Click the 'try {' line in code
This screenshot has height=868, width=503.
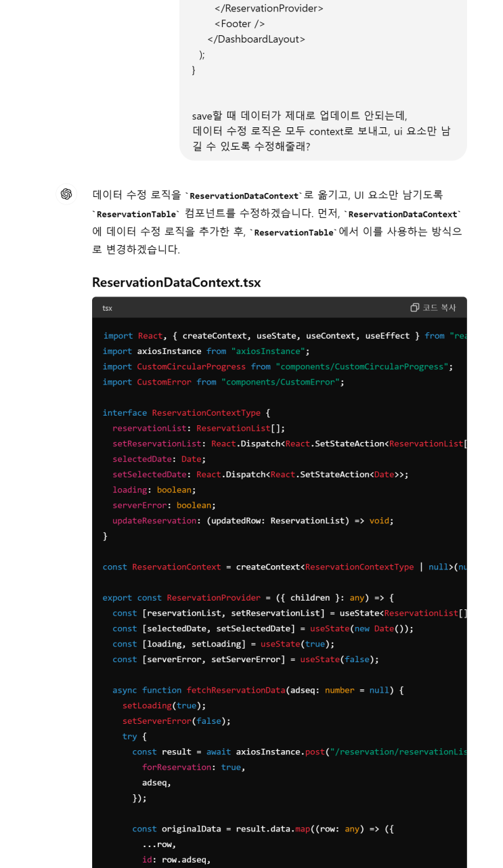(134, 737)
